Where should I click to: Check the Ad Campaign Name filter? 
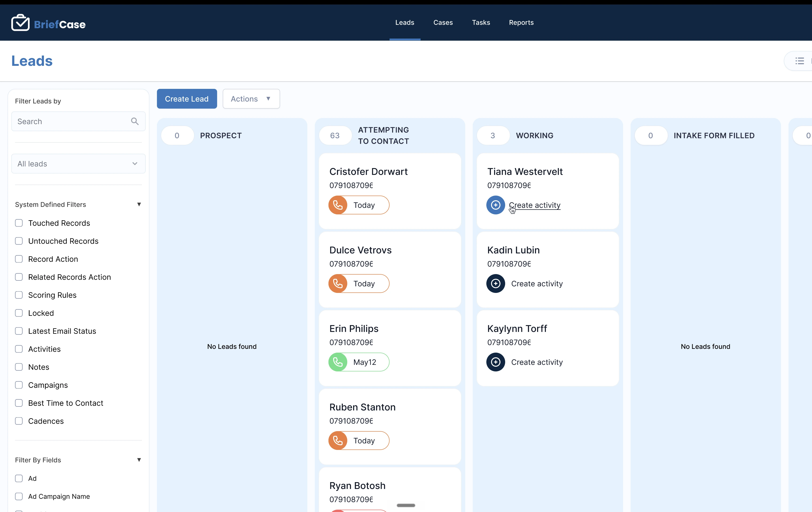point(19,496)
